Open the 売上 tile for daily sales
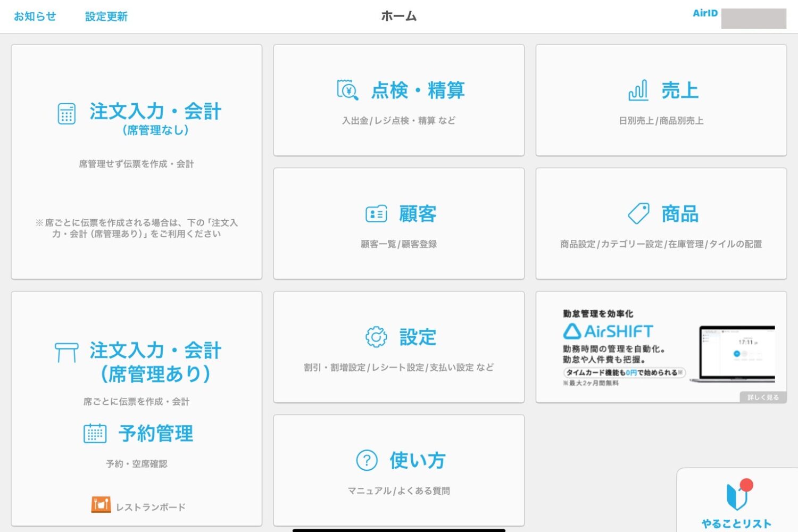The image size is (798, 532). (x=661, y=99)
